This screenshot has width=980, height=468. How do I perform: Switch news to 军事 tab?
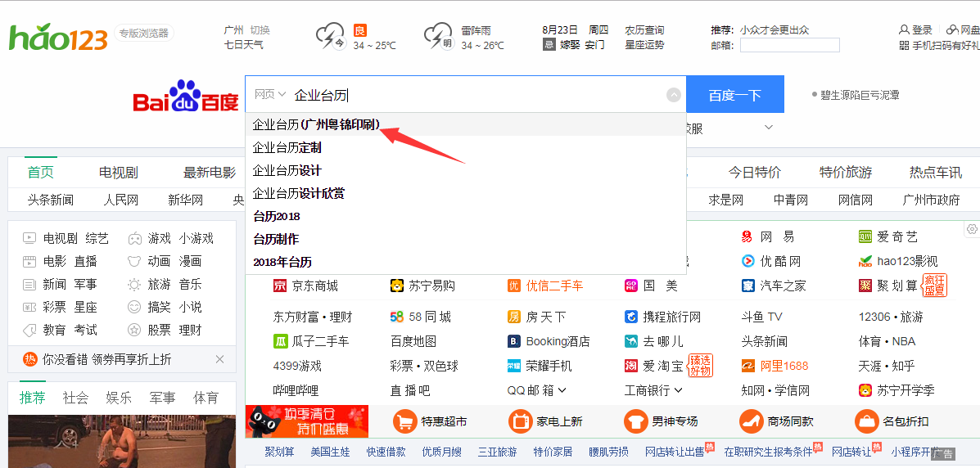tap(162, 398)
